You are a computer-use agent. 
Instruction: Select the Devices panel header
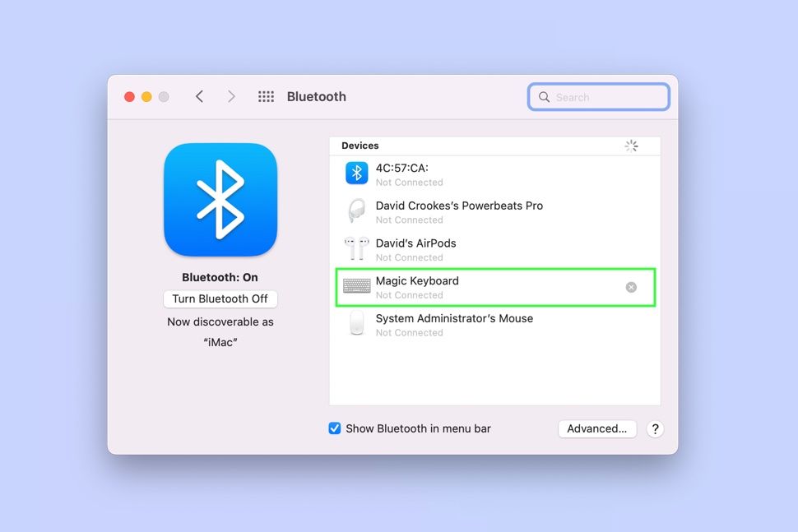pyautogui.click(x=360, y=146)
